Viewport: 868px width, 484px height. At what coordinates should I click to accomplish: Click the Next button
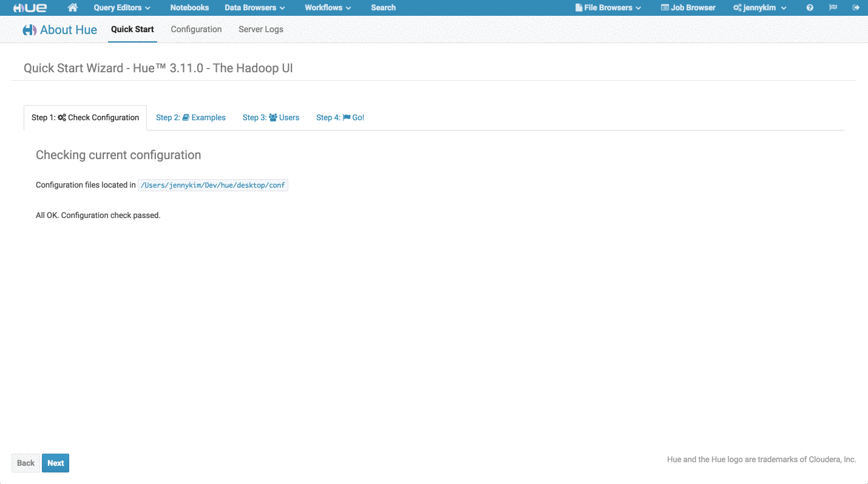pyautogui.click(x=55, y=463)
